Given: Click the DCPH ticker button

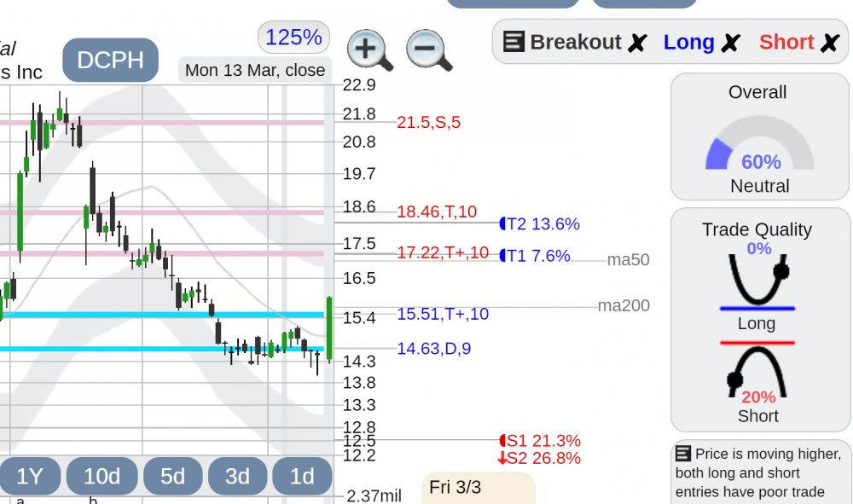Looking at the screenshot, I should 110,60.
